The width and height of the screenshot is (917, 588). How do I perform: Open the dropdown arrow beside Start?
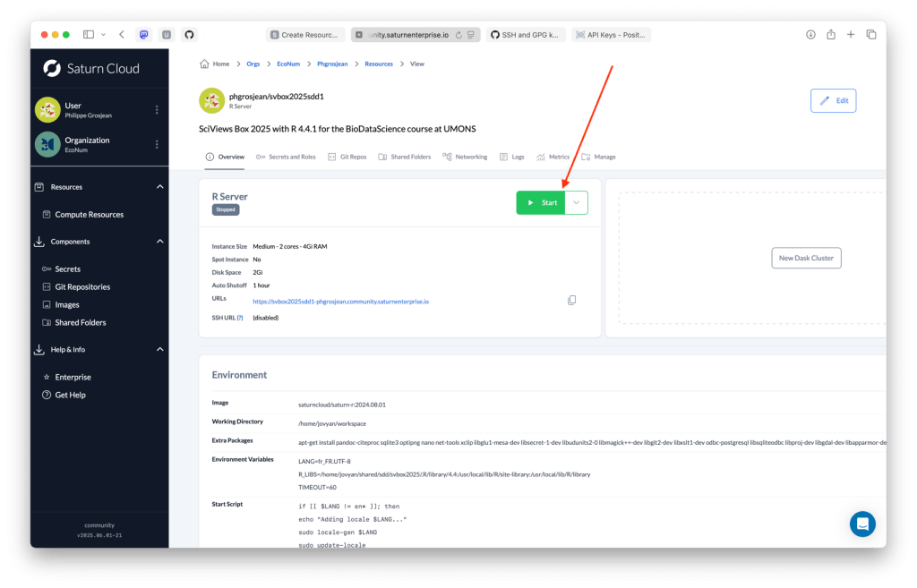pyautogui.click(x=577, y=203)
